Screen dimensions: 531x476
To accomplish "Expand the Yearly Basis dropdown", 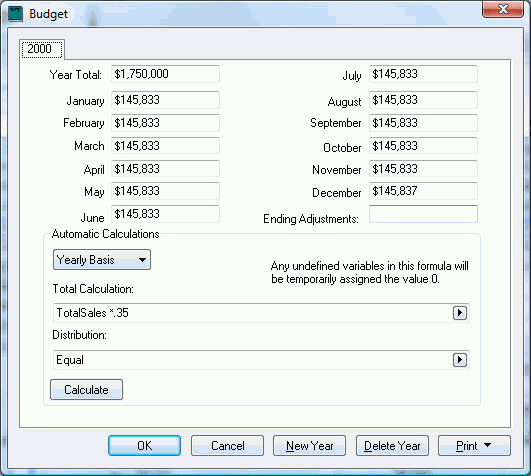I will [102, 260].
